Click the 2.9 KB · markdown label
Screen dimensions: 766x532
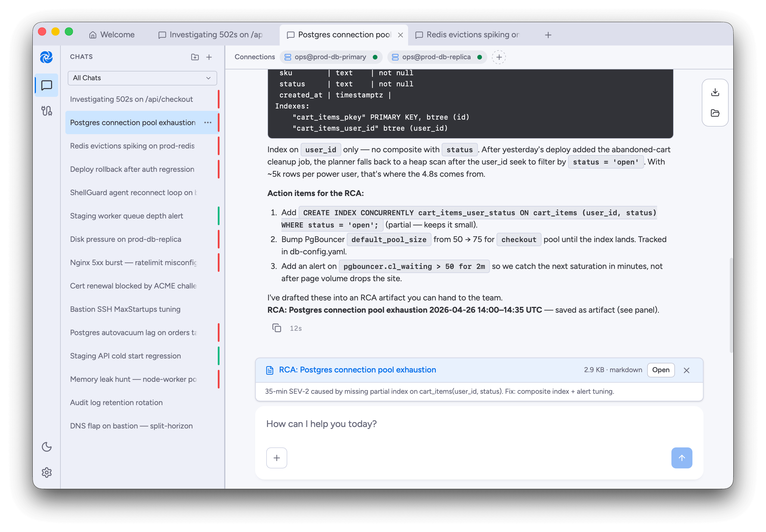pyautogui.click(x=613, y=370)
